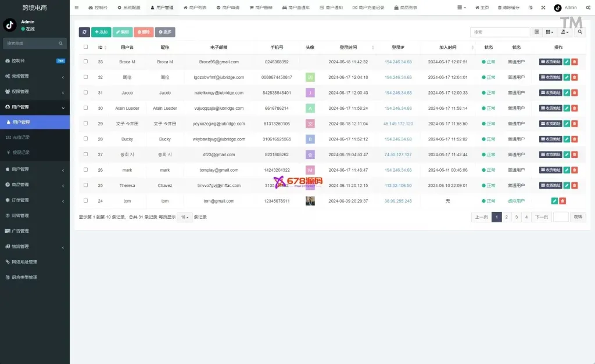The width and height of the screenshot is (595, 364).
Task: Click the table view toggle icon beside the search box
Action: click(537, 33)
